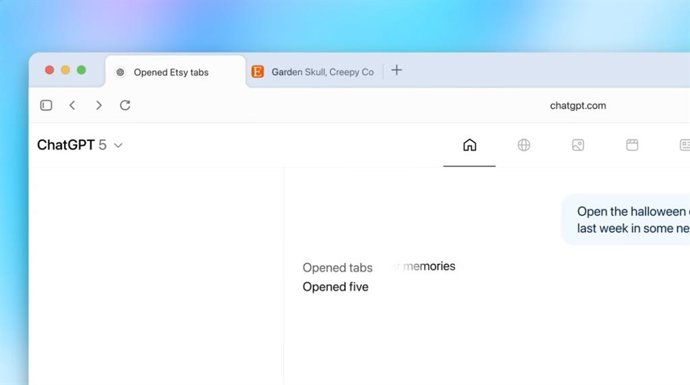Open the images icon tab

(x=578, y=145)
